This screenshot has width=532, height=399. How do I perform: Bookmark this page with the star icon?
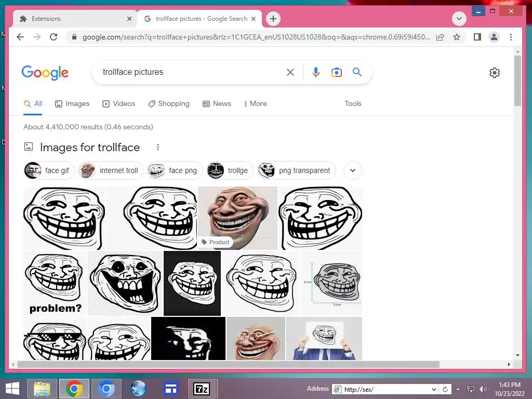click(x=457, y=37)
